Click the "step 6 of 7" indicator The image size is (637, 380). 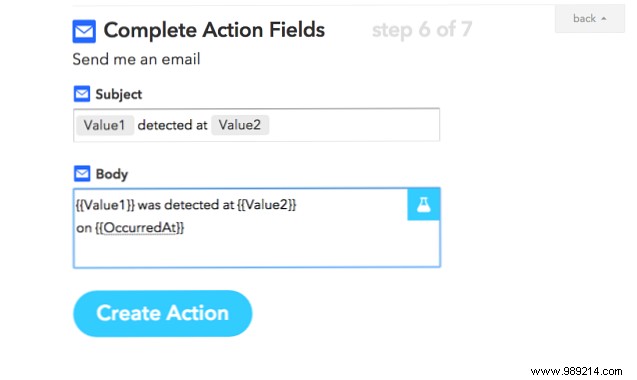point(422,30)
